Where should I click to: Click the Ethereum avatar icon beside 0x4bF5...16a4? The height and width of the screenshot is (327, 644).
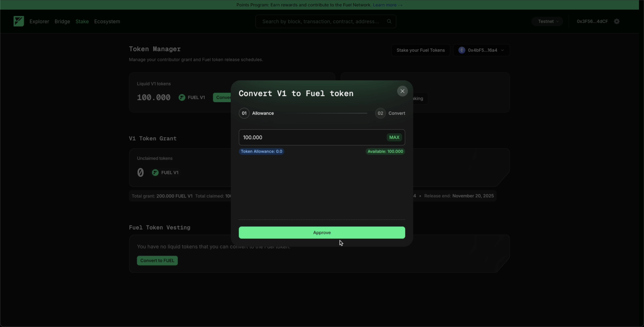tap(462, 50)
